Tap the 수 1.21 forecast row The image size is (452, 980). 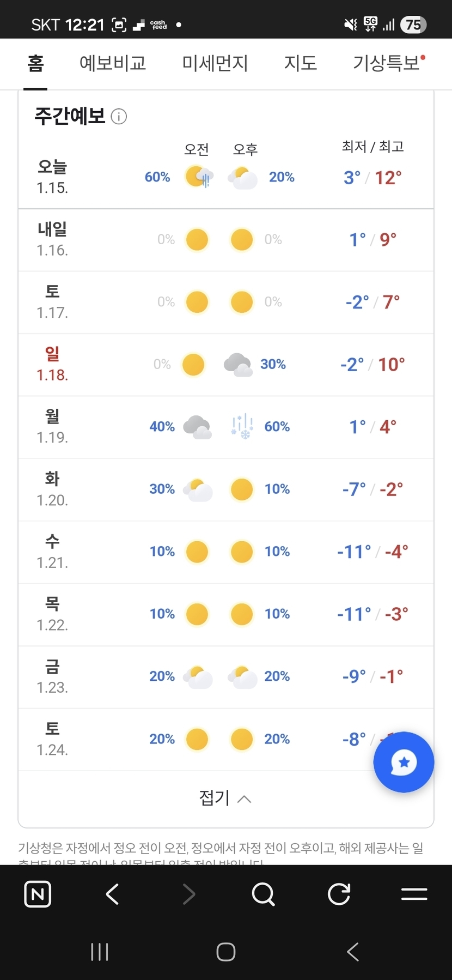tap(225, 552)
